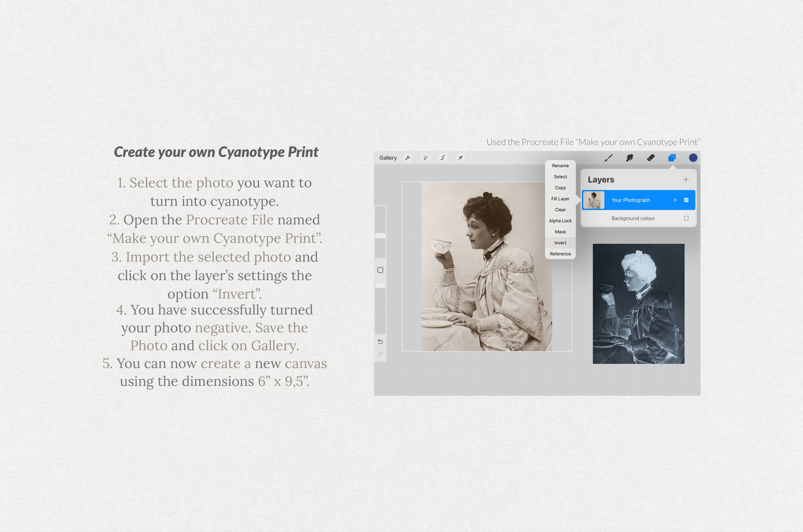Return to the Gallery
The image size is (803, 532).
pyautogui.click(x=388, y=158)
